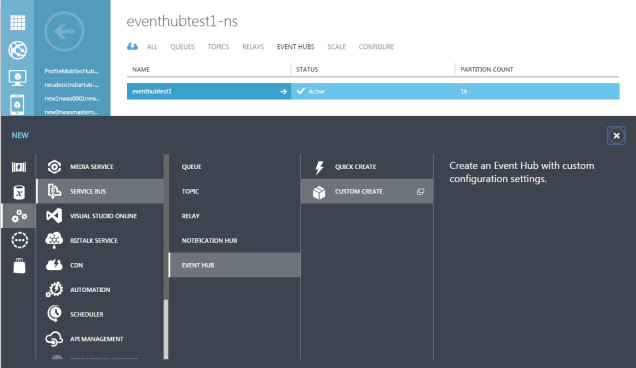
Task: Select the Compute category icon in NEW panel
Action: click(19, 167)
